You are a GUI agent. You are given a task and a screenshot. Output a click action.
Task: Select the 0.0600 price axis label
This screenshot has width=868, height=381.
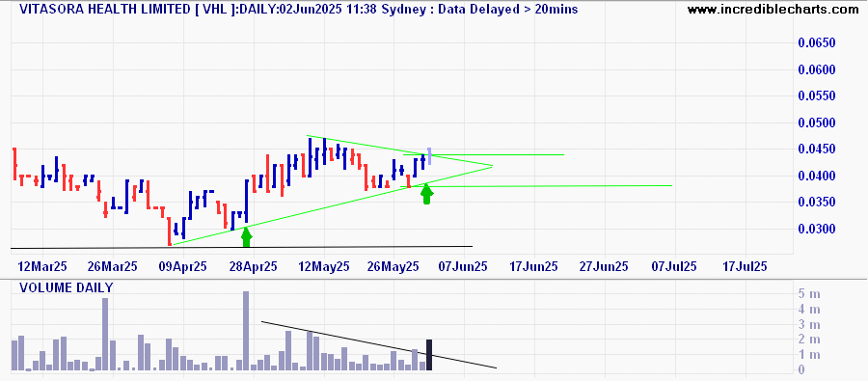pos(817,69)
